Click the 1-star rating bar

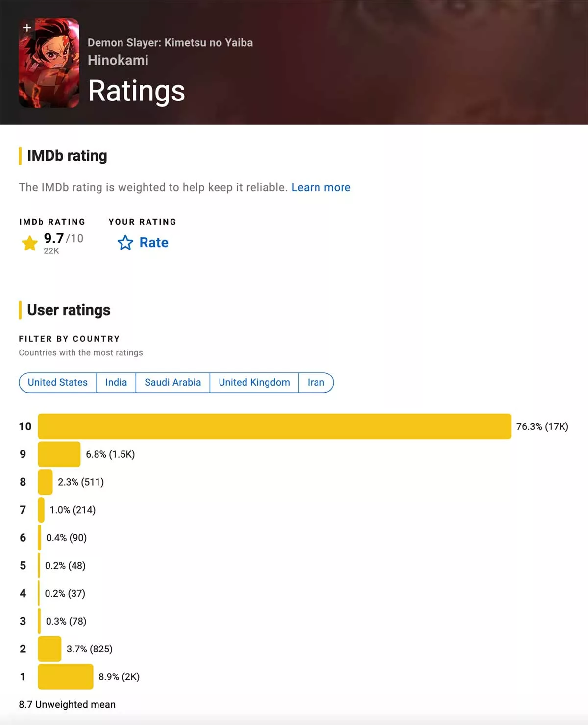(x=65, y=676)
